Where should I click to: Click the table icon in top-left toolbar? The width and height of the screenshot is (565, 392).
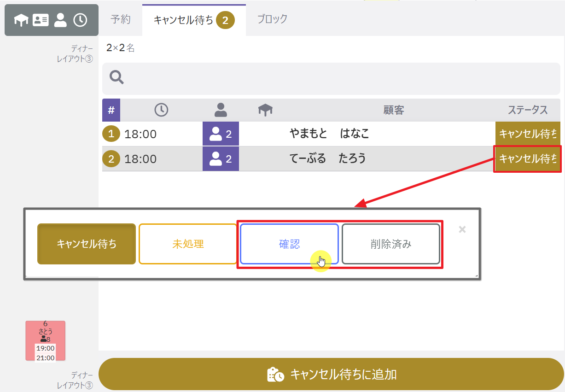pos(21,20)
